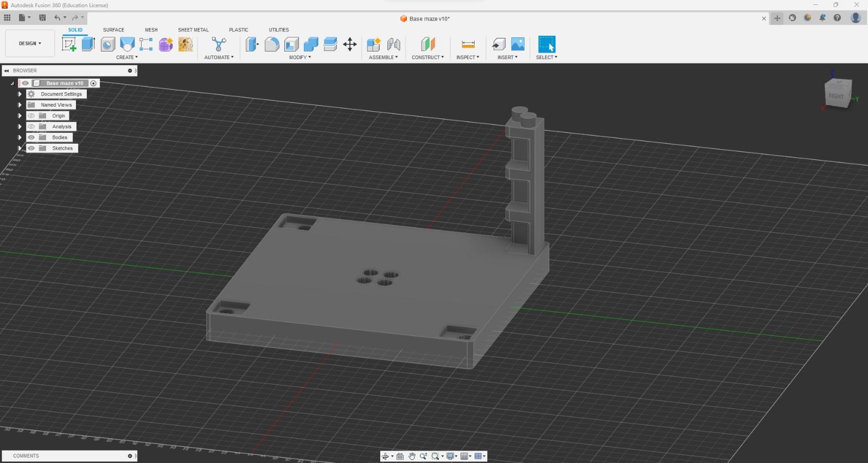Click the RIGHT face of the ViewCube
The height and width of the screenshot is (463, 868).
836,96
